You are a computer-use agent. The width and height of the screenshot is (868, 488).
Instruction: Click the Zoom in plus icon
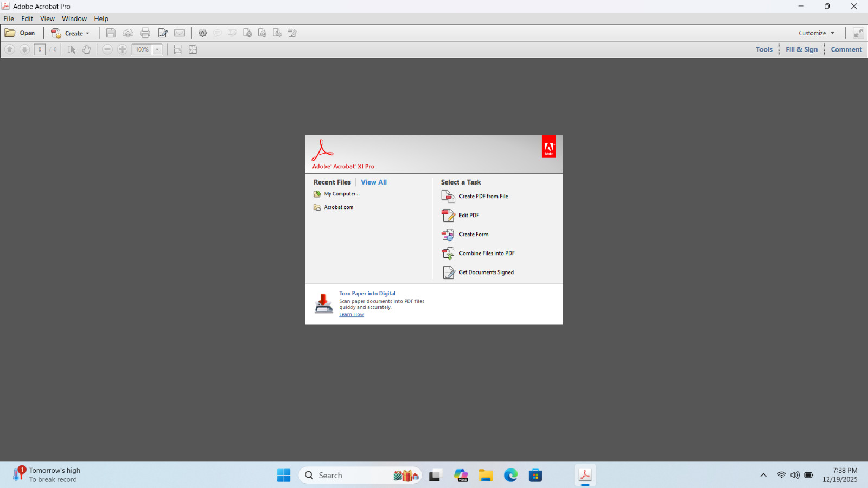(123, 49)
